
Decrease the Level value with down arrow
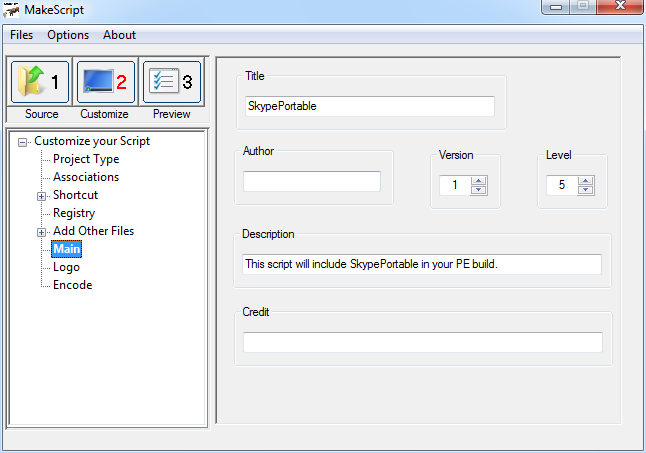585,190
